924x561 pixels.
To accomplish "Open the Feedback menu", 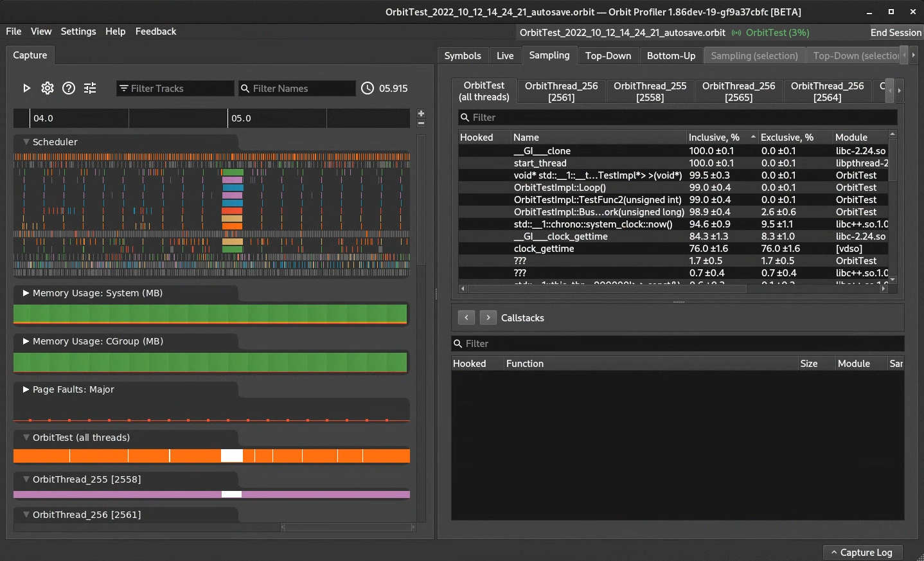I will click(155, 31).
